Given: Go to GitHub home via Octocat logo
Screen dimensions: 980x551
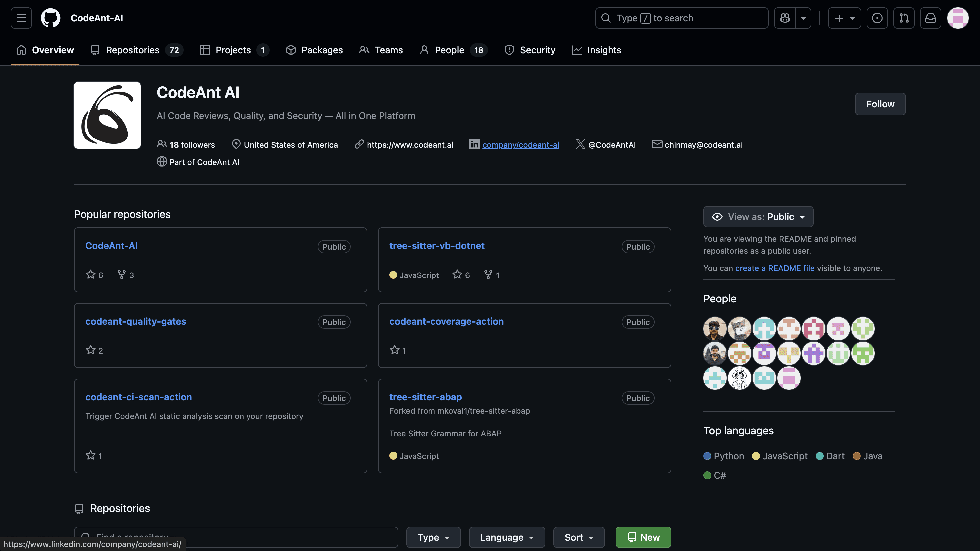Looking at the screenshot, I should click(x=50, y=18).
